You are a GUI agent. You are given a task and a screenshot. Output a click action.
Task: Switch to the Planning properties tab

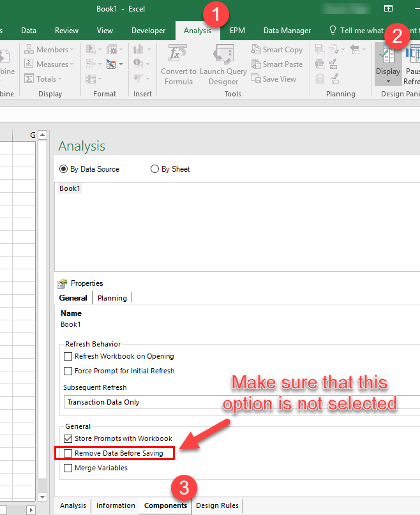(x=112, y=298)
